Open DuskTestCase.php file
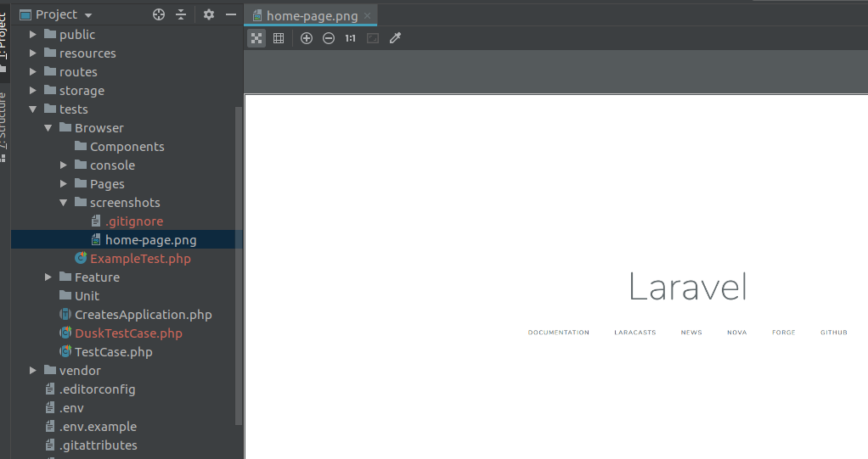868x459 pixels. point(128,333)
